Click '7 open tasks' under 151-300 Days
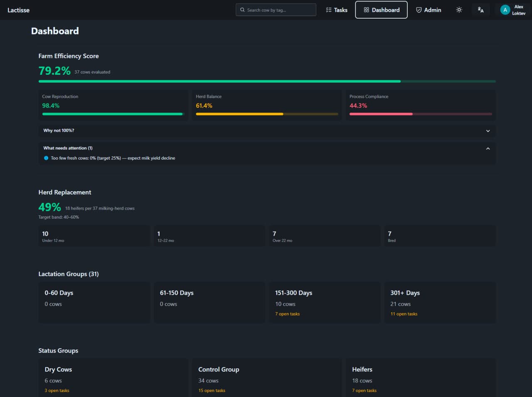The height and width of the screenshot is (397, 532). point(287,314)
